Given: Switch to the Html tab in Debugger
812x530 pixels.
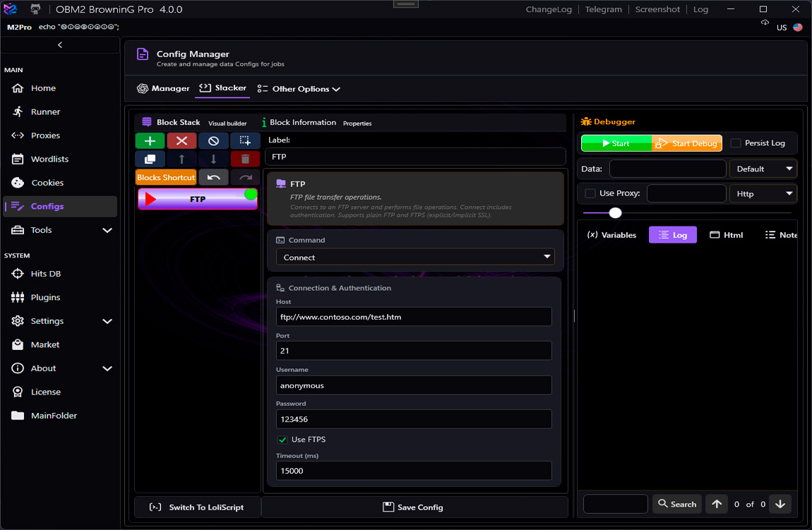Looking at the screenshot, I should (726, 235).
